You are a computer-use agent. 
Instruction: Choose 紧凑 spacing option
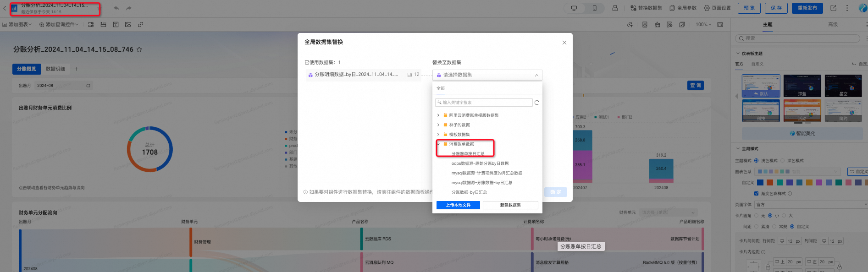click(756, 227)
